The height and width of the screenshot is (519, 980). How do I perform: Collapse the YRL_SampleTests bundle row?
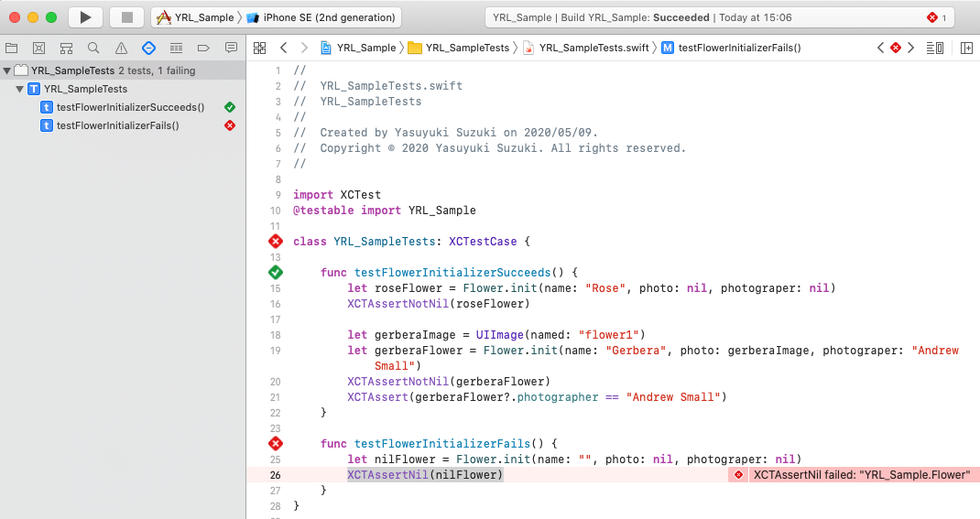[x=7, y=71]
